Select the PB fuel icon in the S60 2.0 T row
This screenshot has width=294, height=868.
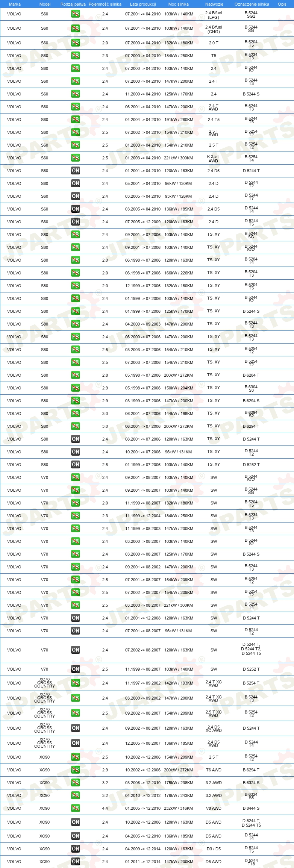point(75,43)
